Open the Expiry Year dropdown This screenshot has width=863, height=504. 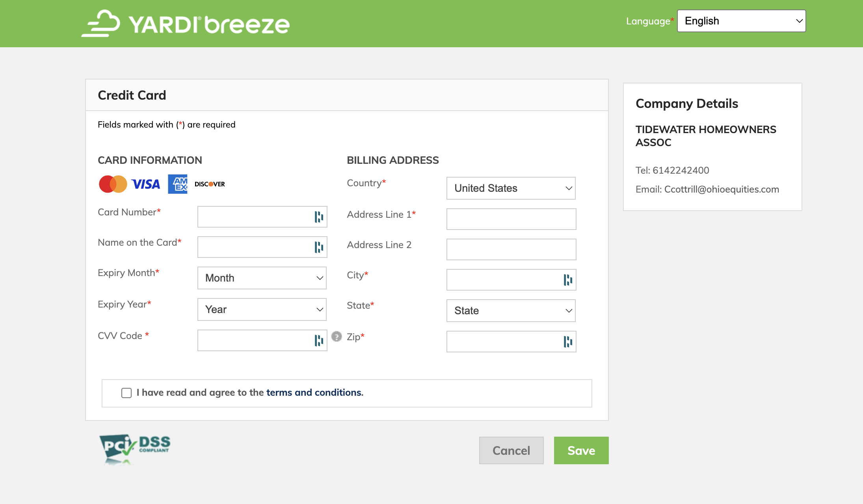[x=262, y=309]
